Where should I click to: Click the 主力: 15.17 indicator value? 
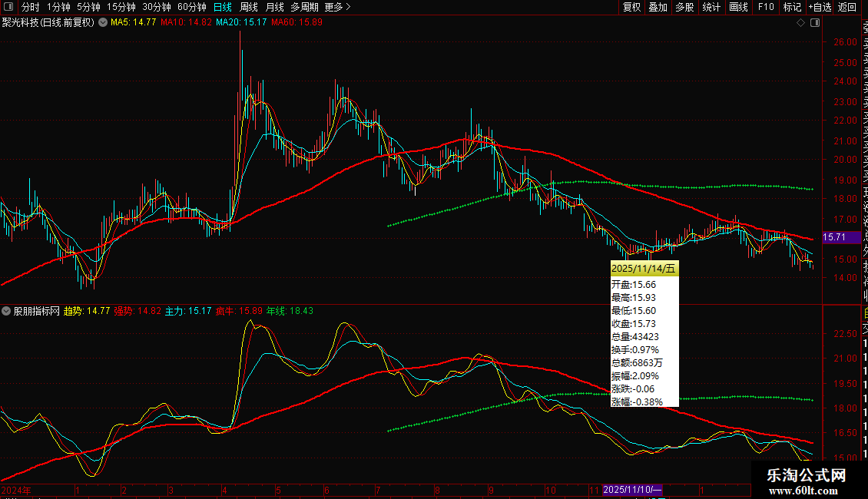pos(188,311)
